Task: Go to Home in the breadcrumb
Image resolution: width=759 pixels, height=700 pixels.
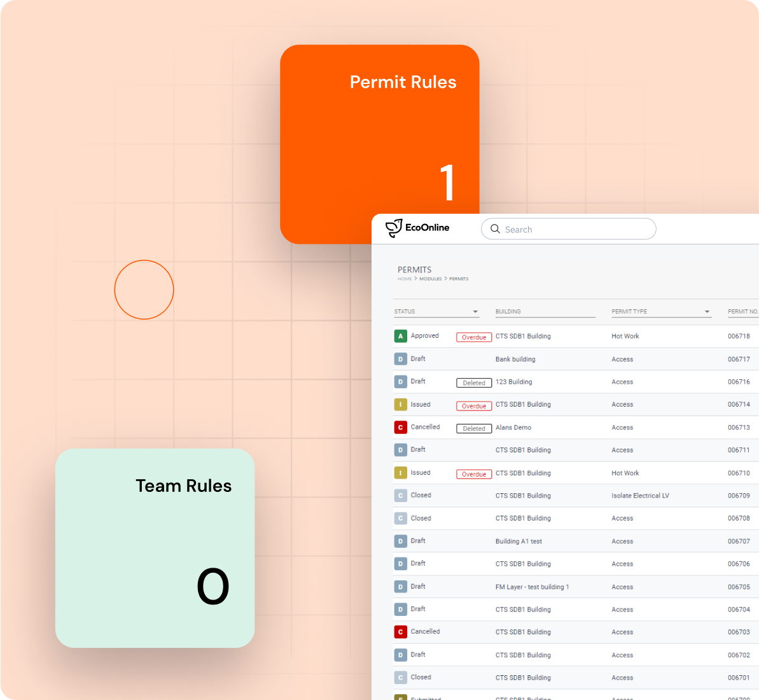Action: 405,279
